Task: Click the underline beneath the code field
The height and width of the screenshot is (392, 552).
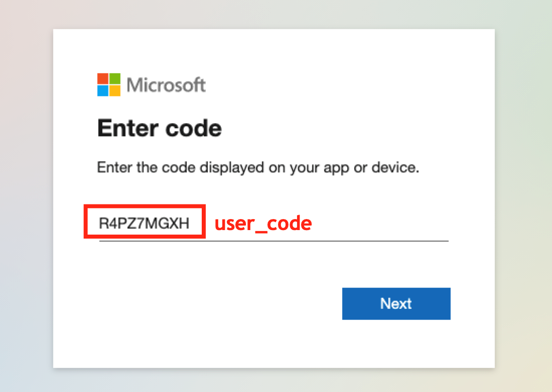Action: 326,241
